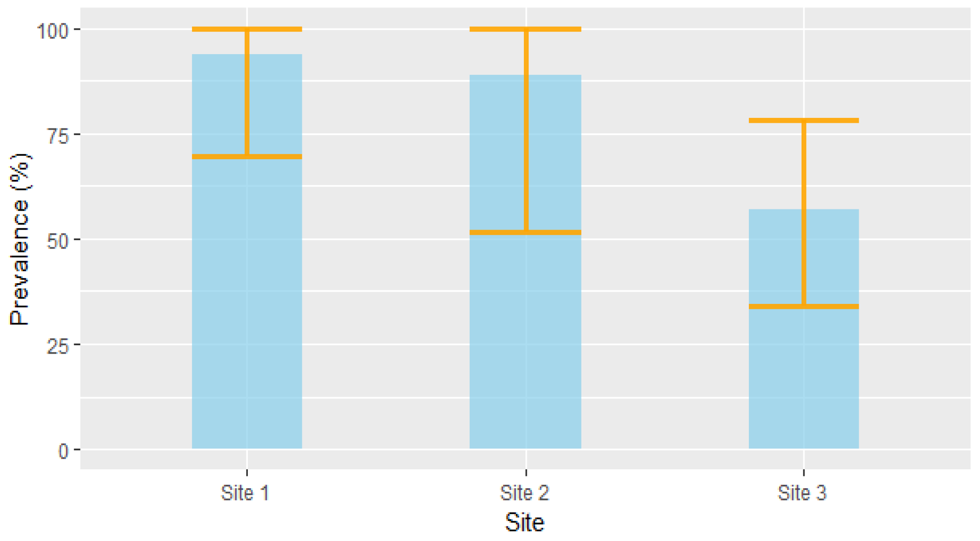The image size is (980, 541).
Task: Click the 0 y-axis tick label
Action: click(x=63, y=451)
